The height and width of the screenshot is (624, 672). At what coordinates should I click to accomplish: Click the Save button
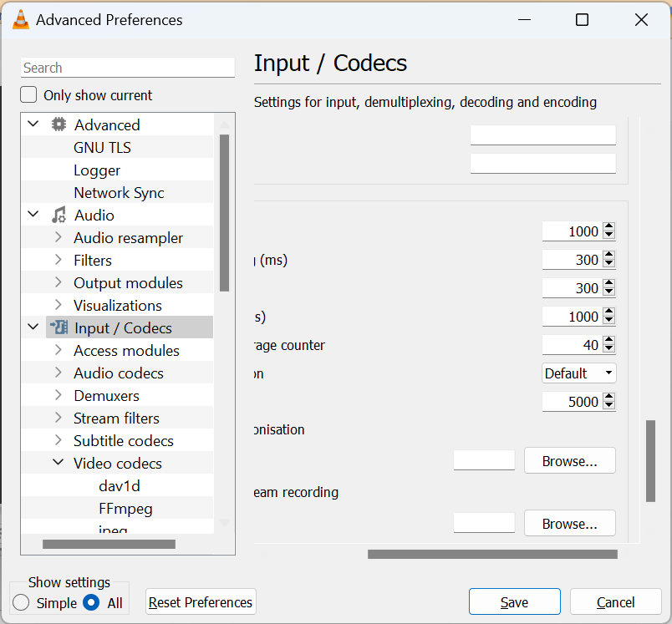click(x=514, y=601)
